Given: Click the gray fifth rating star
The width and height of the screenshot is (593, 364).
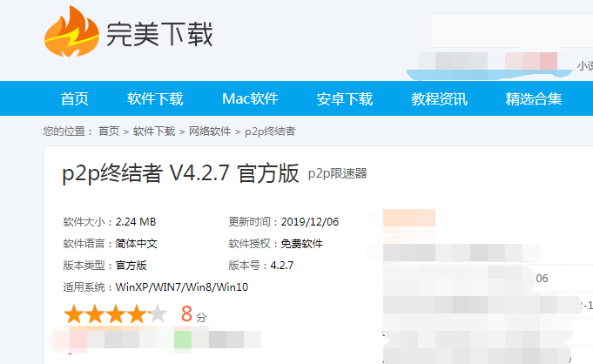Looking at the screenshot, I should click(x=158, y=314).
